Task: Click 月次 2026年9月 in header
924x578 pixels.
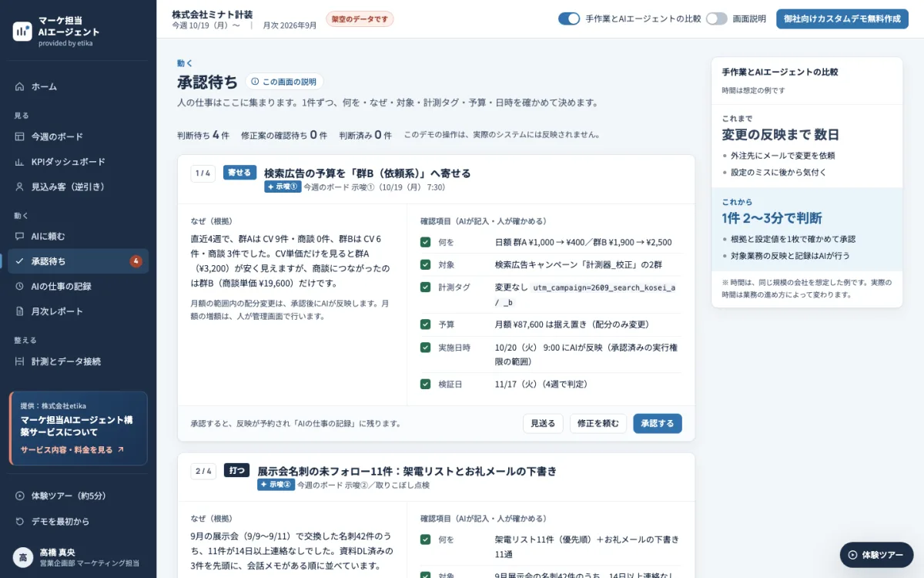Action: [290, 25]
